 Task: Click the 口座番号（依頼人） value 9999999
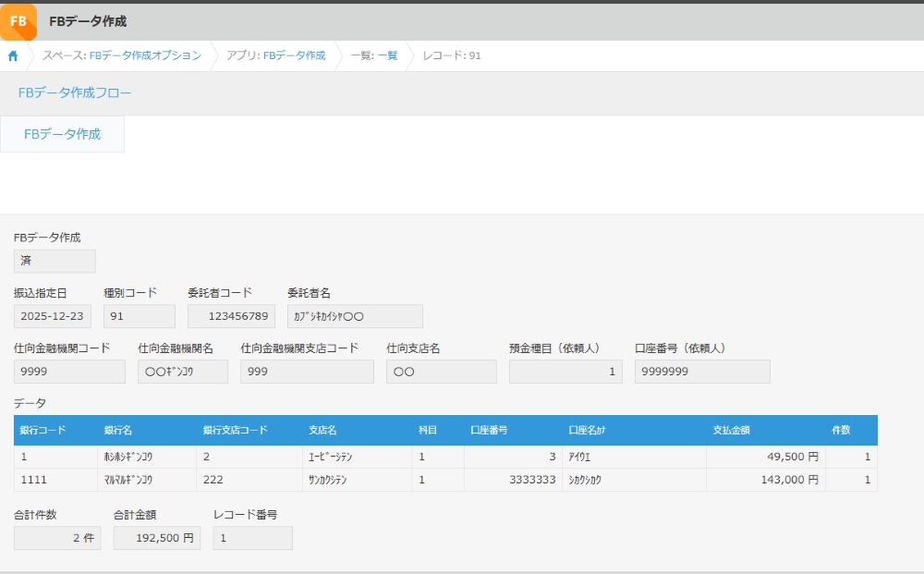point(702,372)
